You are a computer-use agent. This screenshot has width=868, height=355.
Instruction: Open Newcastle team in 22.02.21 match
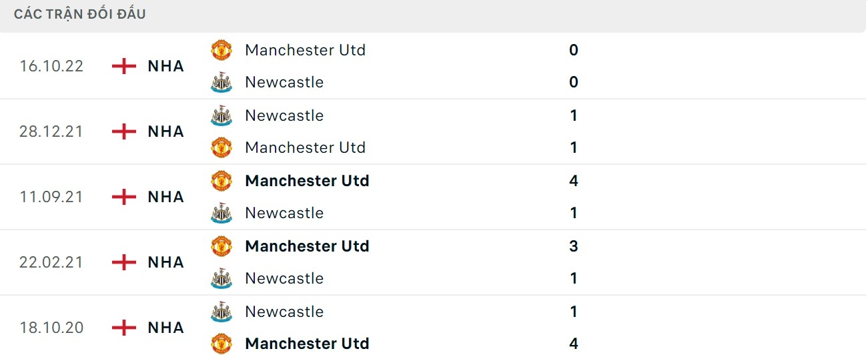point(284,278)
